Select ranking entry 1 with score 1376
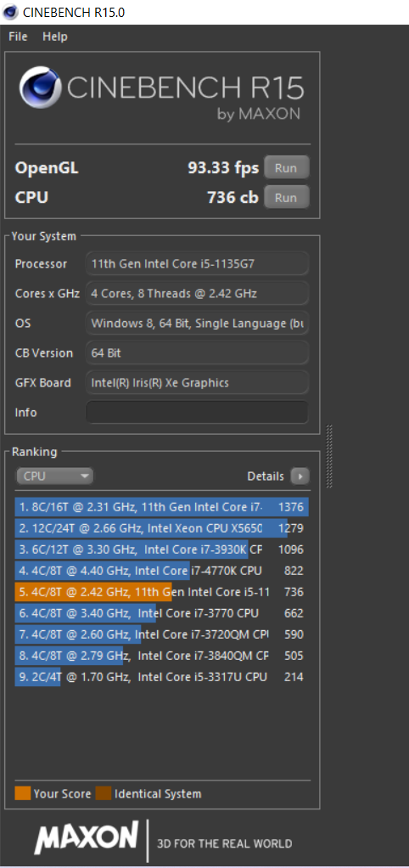 pyautogui.click(x=161, y=507)
